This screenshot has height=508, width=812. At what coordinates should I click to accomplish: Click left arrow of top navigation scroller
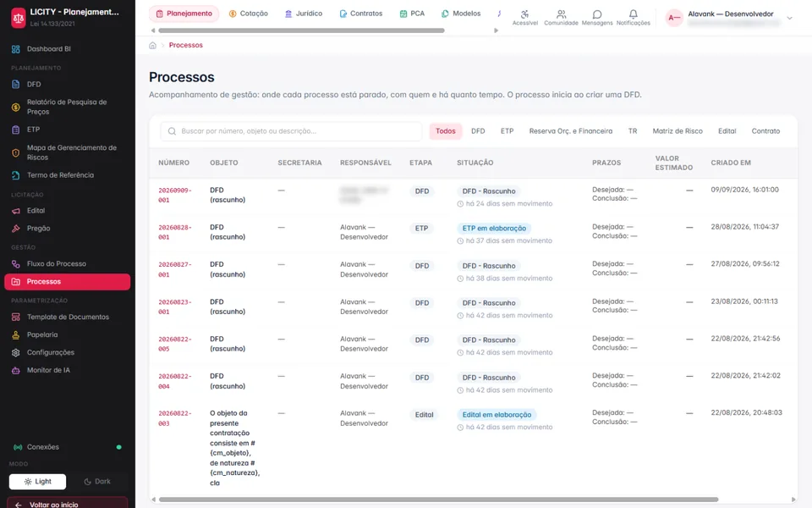153,30
